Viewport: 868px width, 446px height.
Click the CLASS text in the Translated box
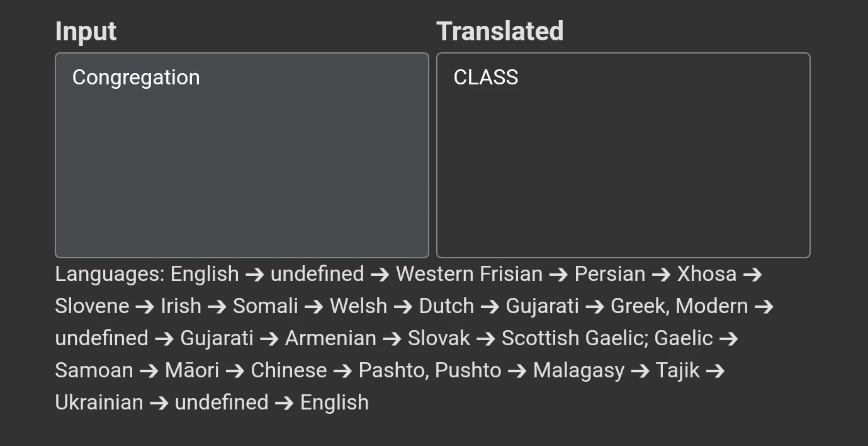coord(486,77)
